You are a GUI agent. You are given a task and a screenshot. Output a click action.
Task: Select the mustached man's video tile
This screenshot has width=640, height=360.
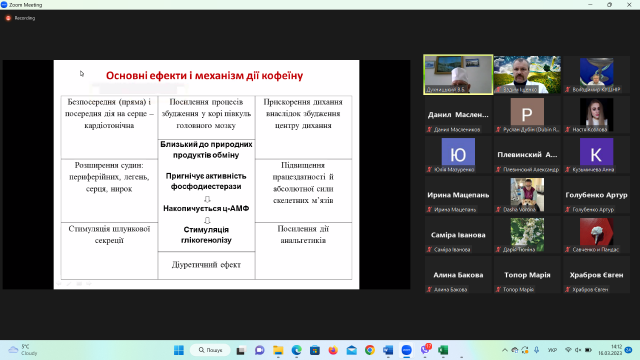pos(527,75)
